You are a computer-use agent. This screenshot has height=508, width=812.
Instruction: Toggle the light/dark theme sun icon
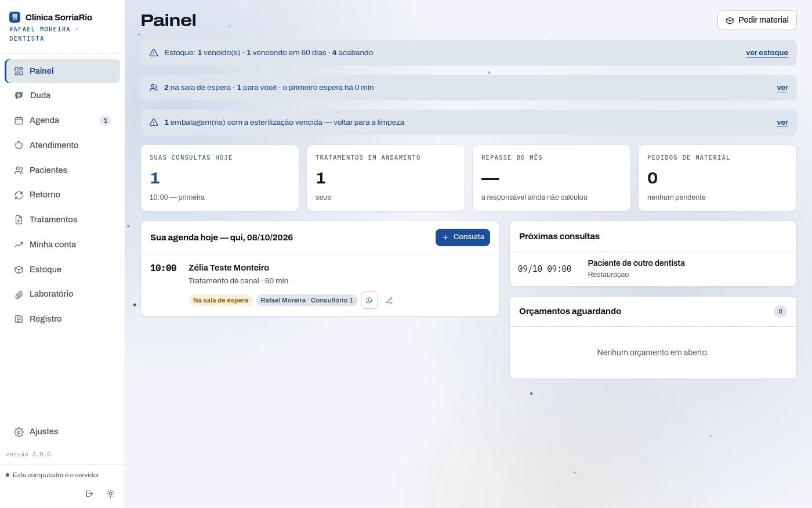point(110,493)
